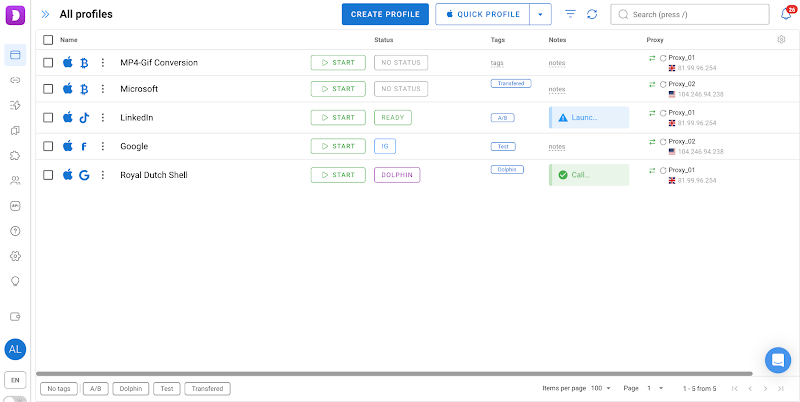Open the three-dot menu for LinkedIn profile

pos(102,118)
